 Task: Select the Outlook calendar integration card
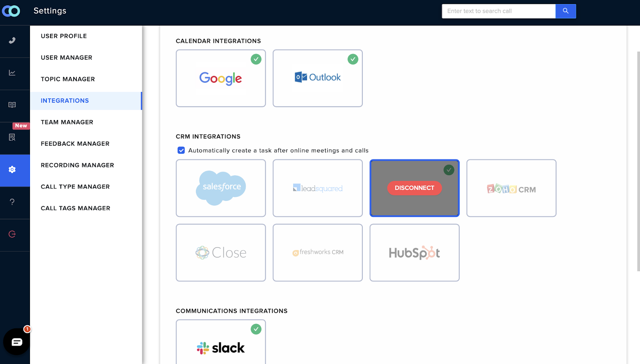[318, 78]
